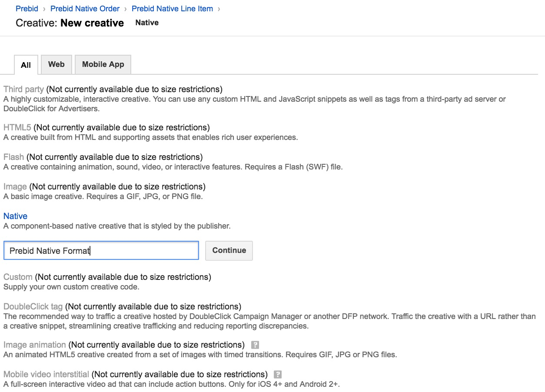Select the Image animation option
545x392 pixels.
[35, 345]
